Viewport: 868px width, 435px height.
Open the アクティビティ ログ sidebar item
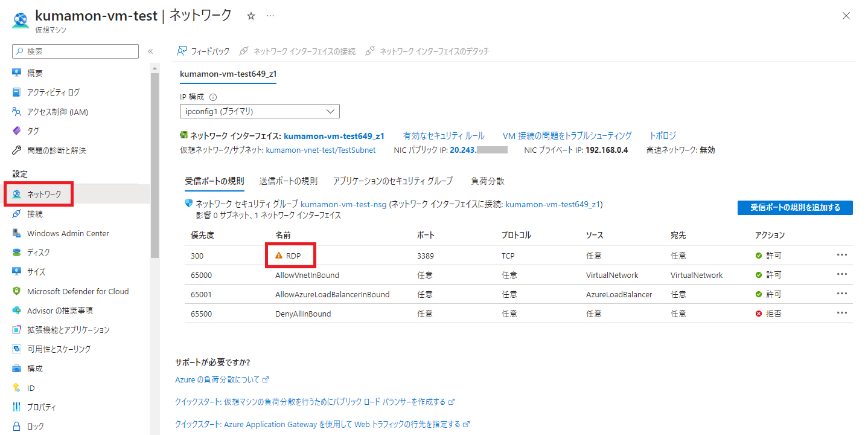click(53, 92)
